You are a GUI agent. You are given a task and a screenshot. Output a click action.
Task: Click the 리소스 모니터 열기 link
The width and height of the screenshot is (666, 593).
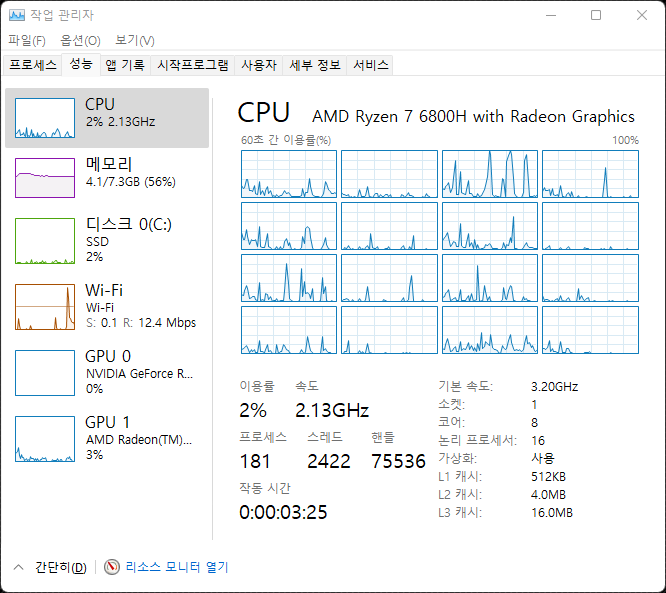pyautogui.click(x=177, y=567)
